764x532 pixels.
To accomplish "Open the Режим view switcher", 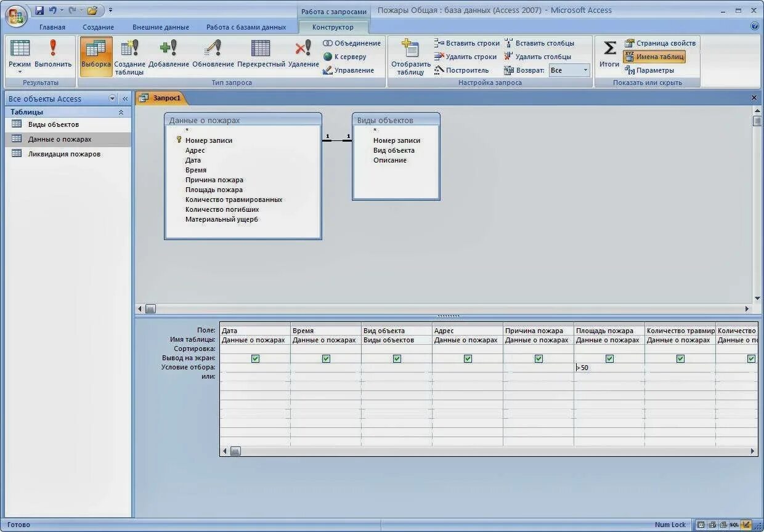I will [x=20, y=57].
